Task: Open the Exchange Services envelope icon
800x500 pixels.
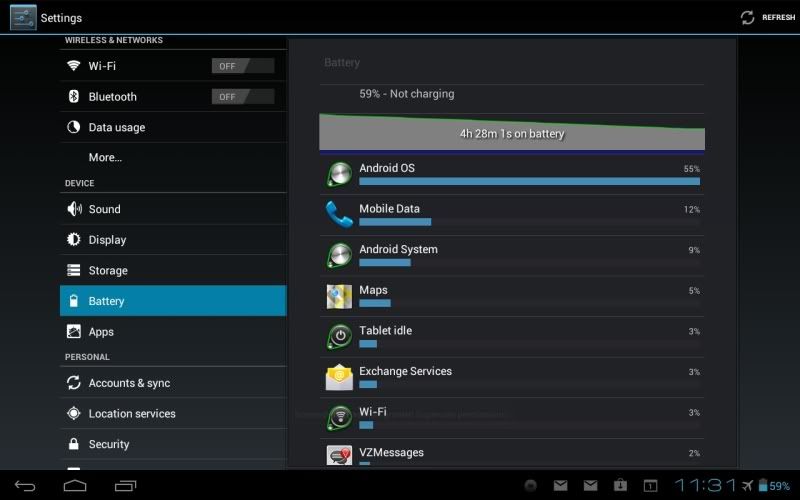Action: pyautogui.click(x=339, y=378)
